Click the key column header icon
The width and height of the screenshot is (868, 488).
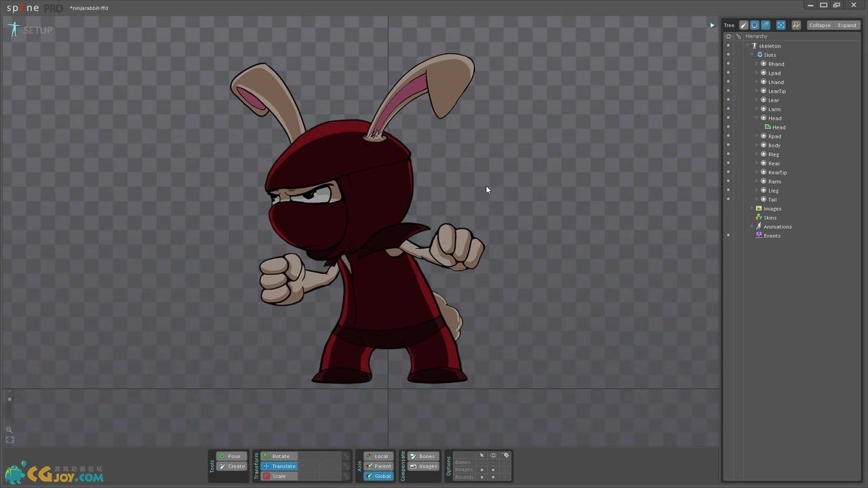[x=738, y=36]
